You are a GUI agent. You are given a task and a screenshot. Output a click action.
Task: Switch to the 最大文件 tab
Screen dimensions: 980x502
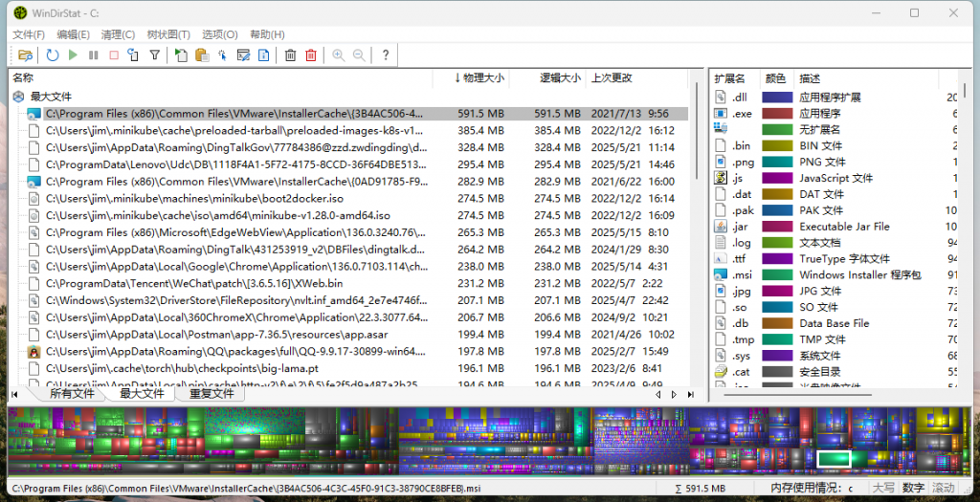click(x=142, y=393)
